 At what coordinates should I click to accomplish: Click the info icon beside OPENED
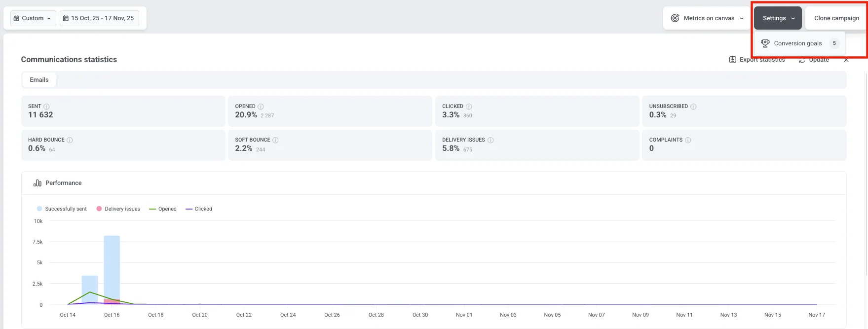point(261,107)
